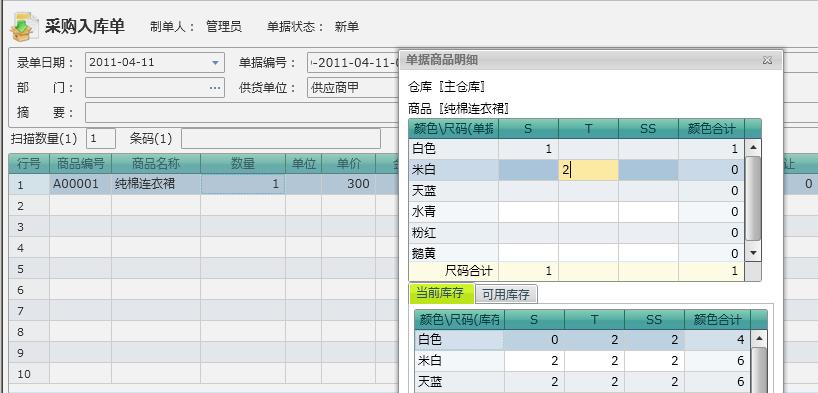Click the 采购入库单 box icon
This screenshot has width=818, height=393.
[24, 27]
